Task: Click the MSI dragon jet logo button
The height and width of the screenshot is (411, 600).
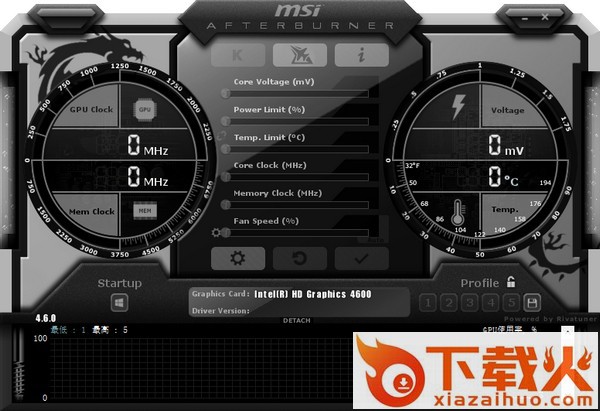Action: [300, 55]
